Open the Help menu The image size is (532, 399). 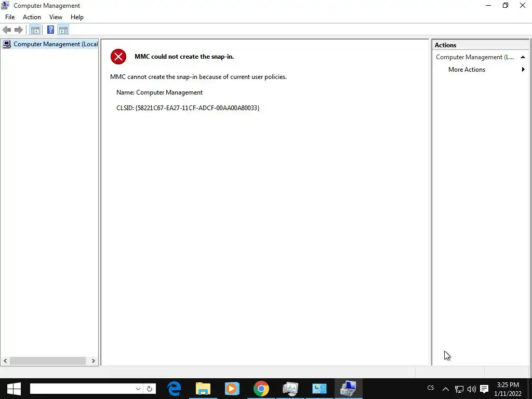77,17
